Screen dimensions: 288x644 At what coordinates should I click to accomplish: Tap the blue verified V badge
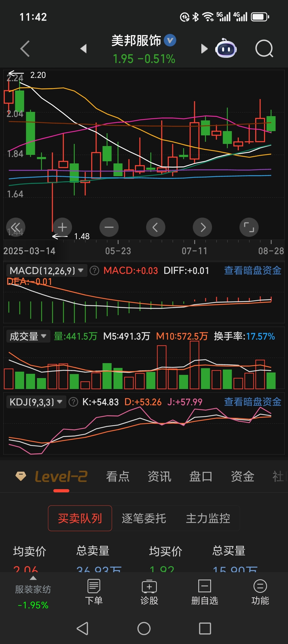pos(170,40)
